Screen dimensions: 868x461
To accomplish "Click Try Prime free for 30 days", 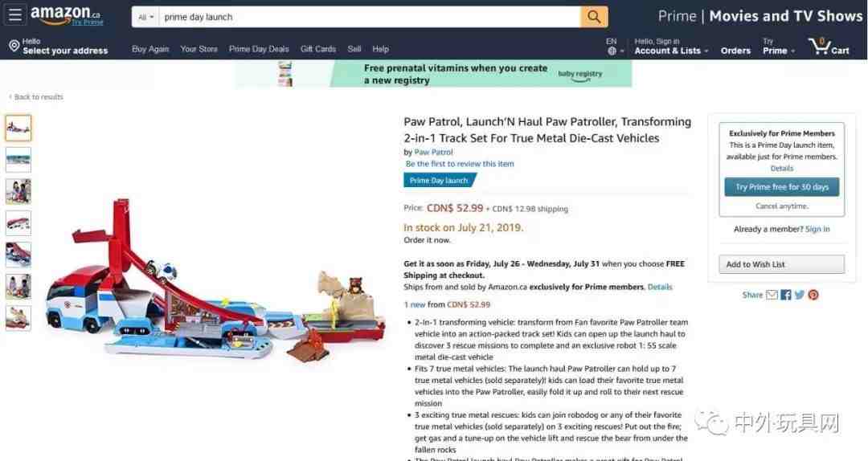I will click(x=782, y=187).
